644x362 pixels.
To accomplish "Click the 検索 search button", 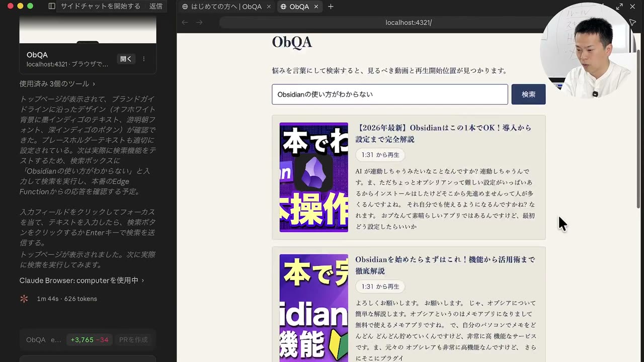I will [x=528, y=94].
